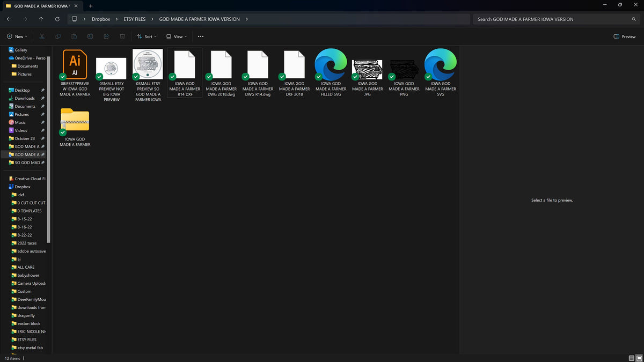Select the IOWA GOD MADE A FARMER R14 DXF file
644x362 pixels.
tap(185, 73)
